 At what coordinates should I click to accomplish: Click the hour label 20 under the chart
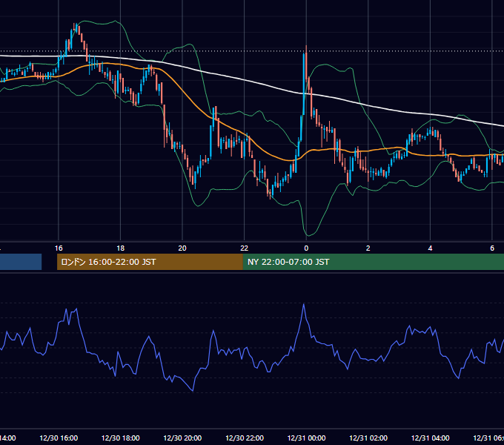(x=182, y=248)
